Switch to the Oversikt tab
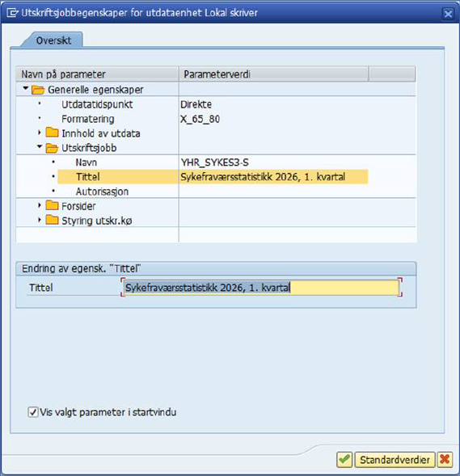460x476 pixels. point(53,40)
